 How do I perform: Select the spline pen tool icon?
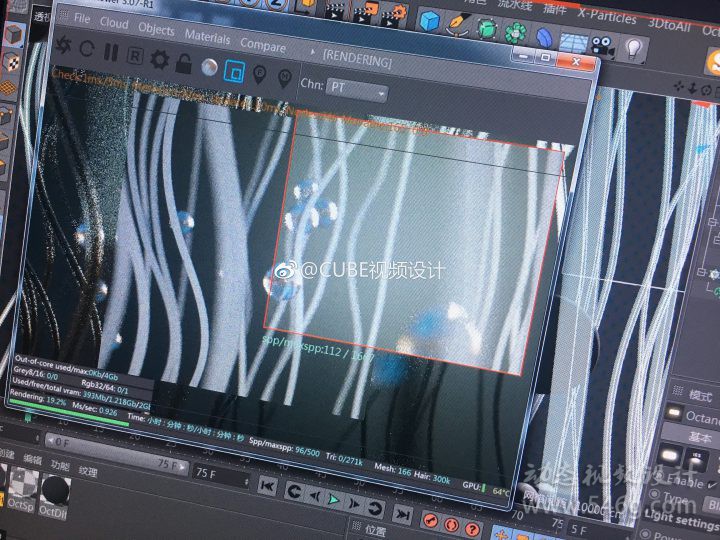pos(458,24)
